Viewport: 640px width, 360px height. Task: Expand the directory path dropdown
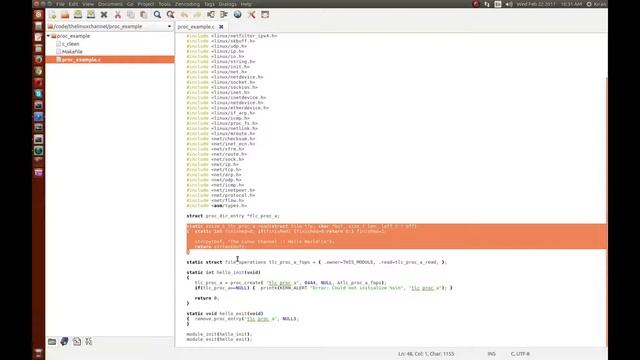click(169, 27)
